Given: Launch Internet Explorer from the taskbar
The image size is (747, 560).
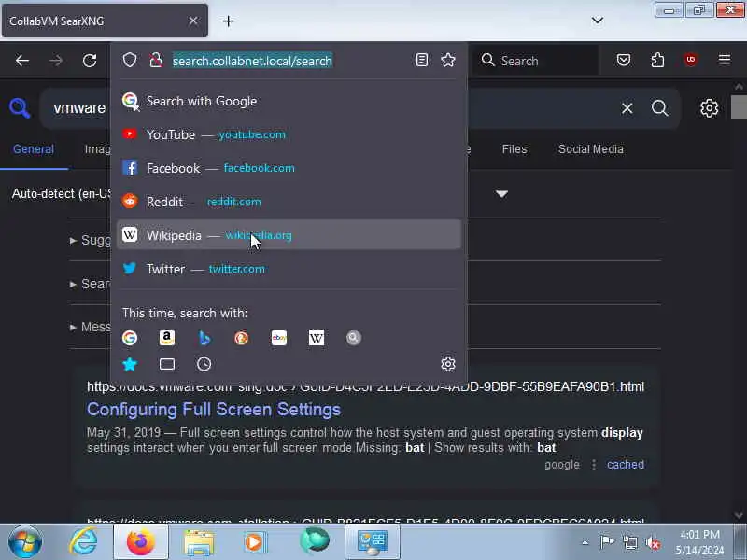Looking at the screenshot, I should [x=84, y=542].
